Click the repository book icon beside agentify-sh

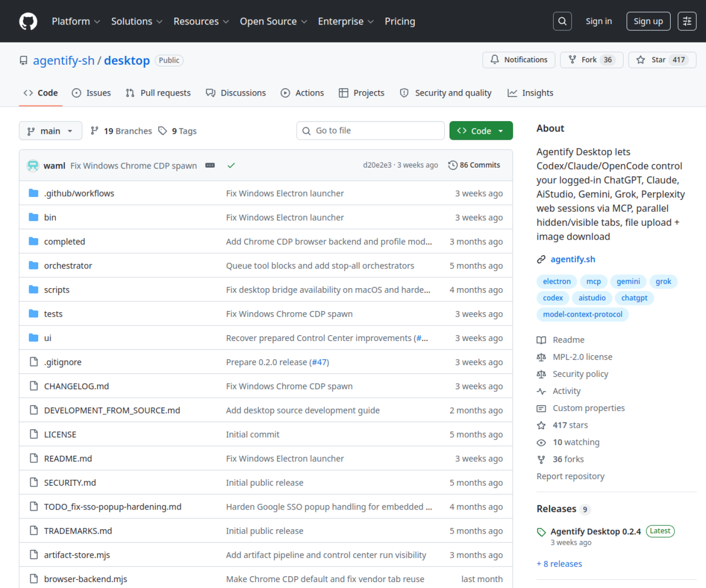click(x=24, y=60)
